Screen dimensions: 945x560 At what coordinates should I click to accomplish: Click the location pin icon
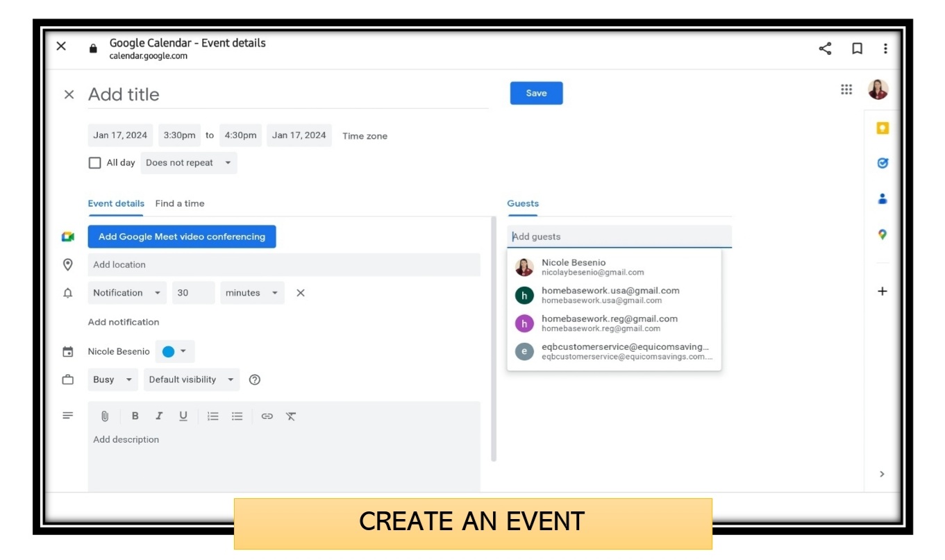[x=68, y=264]
